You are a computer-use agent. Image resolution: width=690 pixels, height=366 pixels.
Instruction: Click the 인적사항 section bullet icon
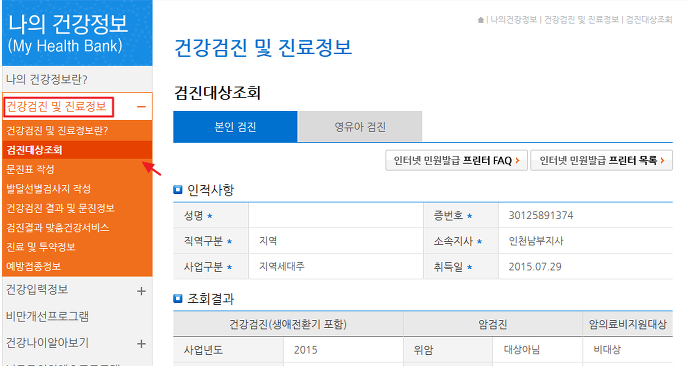[178, 190]
